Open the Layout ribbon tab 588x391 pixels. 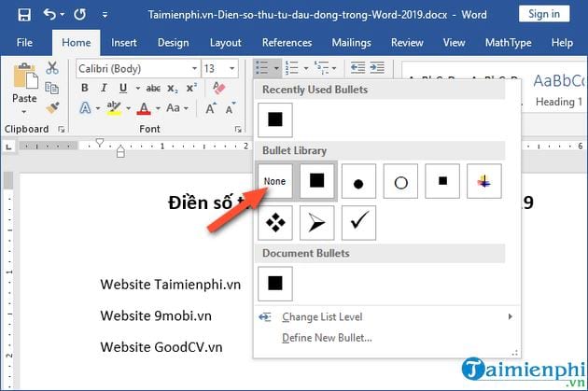point(225,43)
